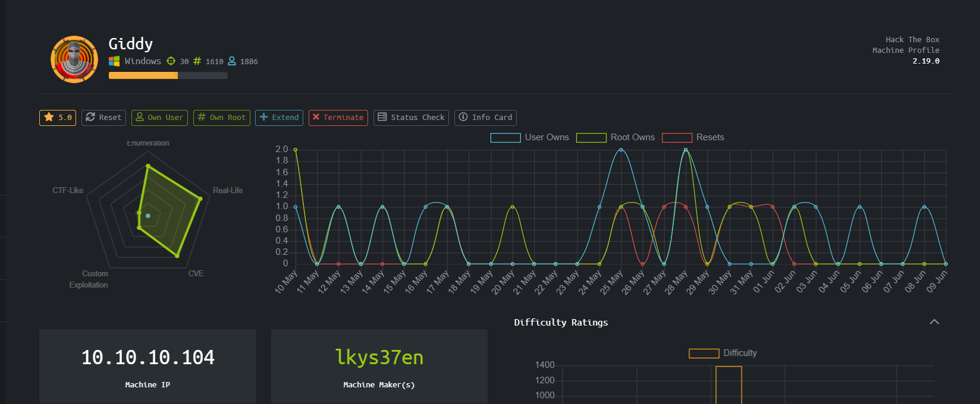Toggle the Difficulty legend swatch

click(x=704, y=353)
